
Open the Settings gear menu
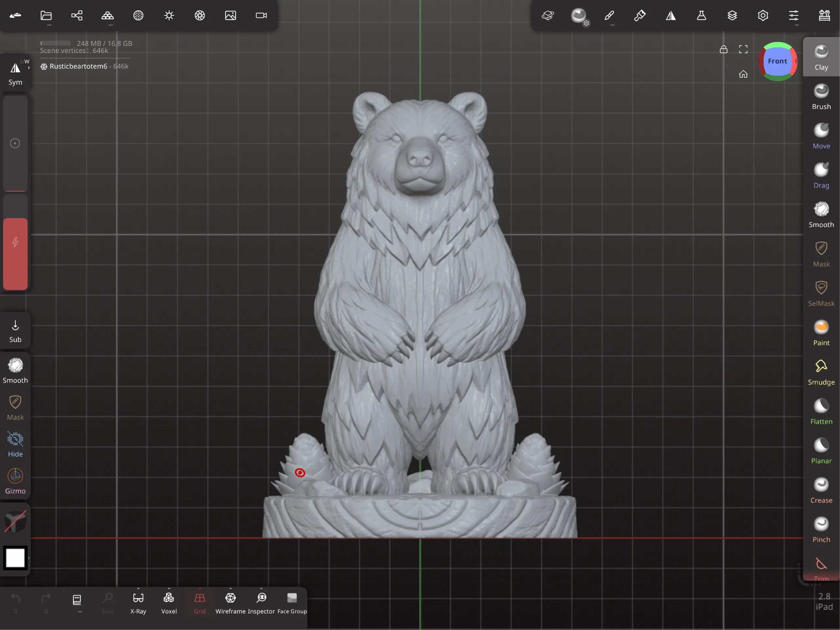point(763,15)
